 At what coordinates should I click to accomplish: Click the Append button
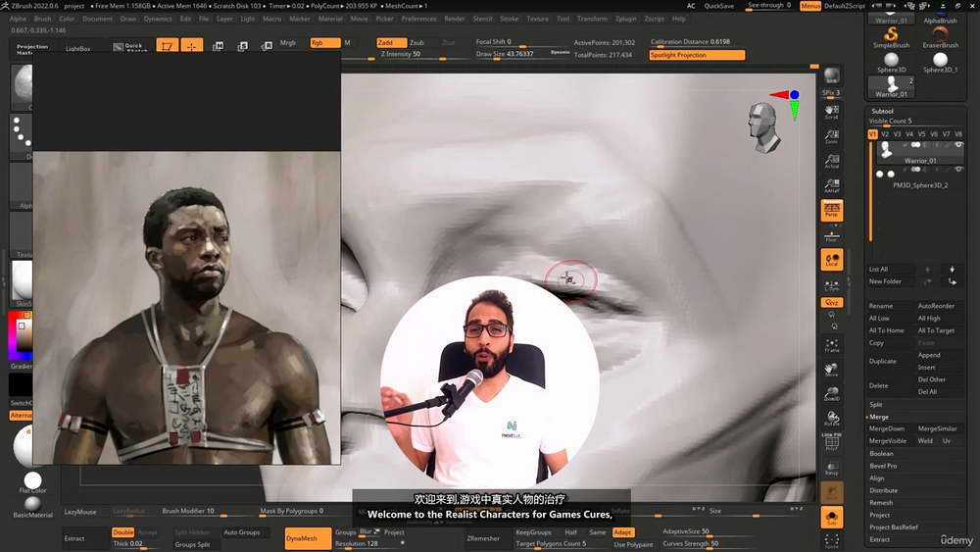point(929,355)
